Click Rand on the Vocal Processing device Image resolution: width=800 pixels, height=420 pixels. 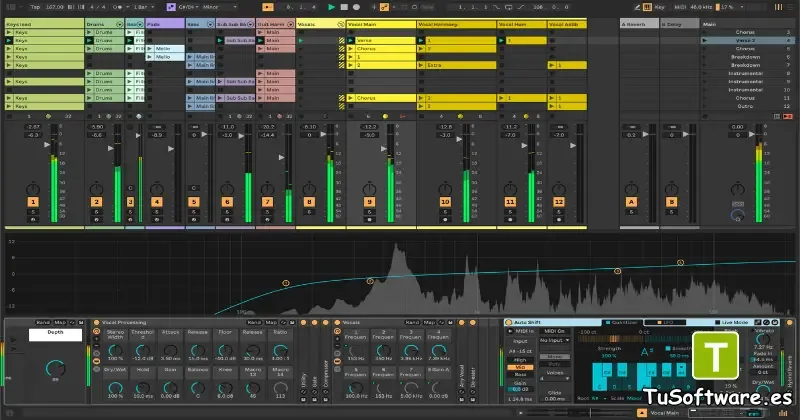[x=254, y=323]
